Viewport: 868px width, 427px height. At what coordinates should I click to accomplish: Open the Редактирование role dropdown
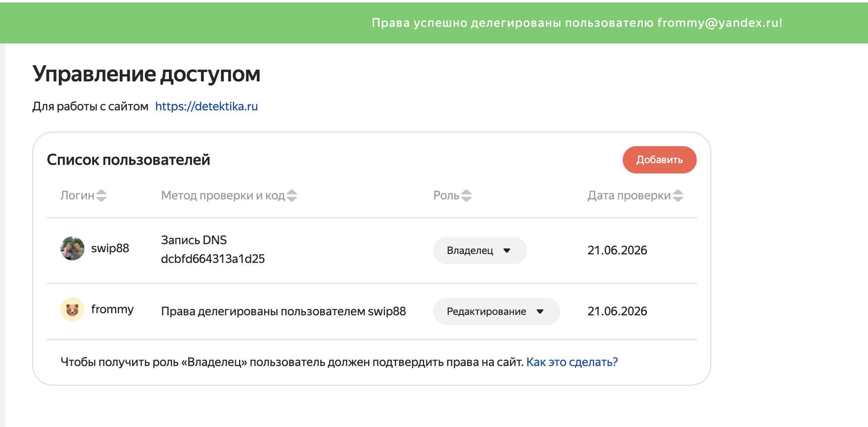tap(497, 312)
